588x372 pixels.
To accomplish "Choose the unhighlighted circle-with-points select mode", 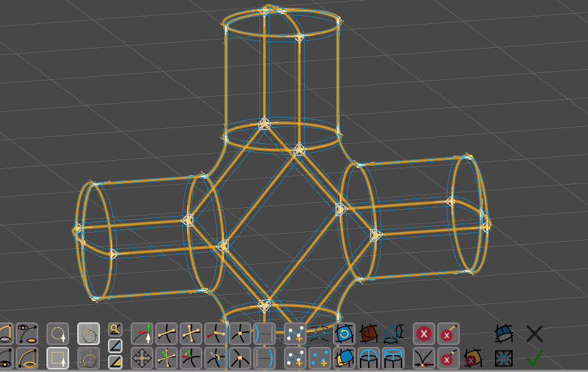I will [89, 358].
